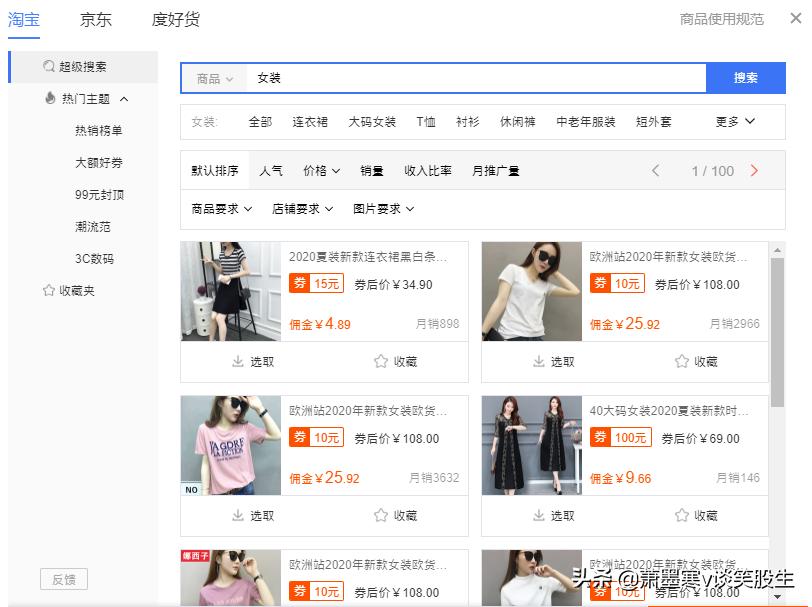Click the blue 搜索 button
Viewport: 812px width, 607px height.
click(x=746, y=78)
